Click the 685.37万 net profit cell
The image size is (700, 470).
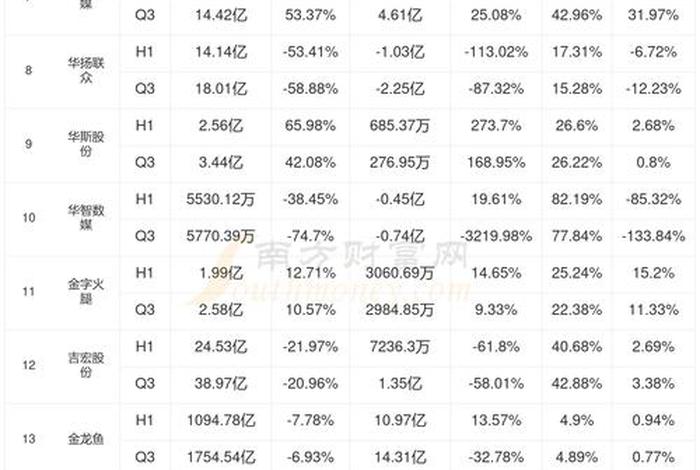(x=389, y=124)
